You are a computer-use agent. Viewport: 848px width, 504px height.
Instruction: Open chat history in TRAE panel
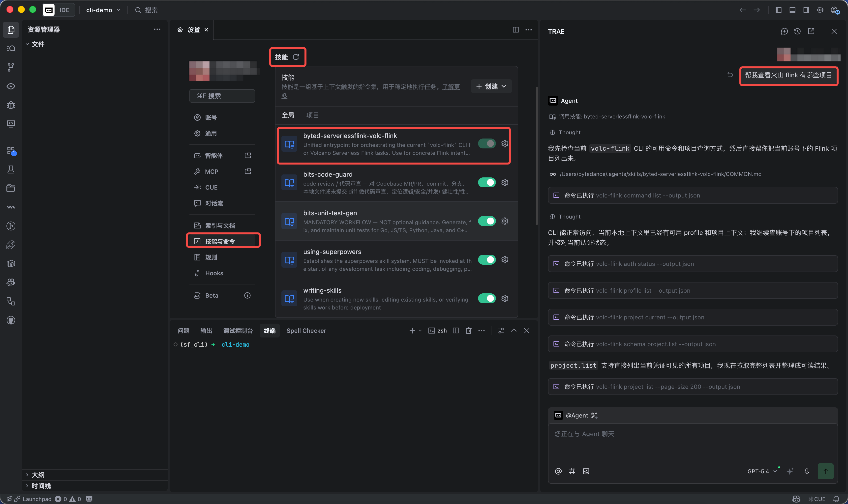[797, 31]
